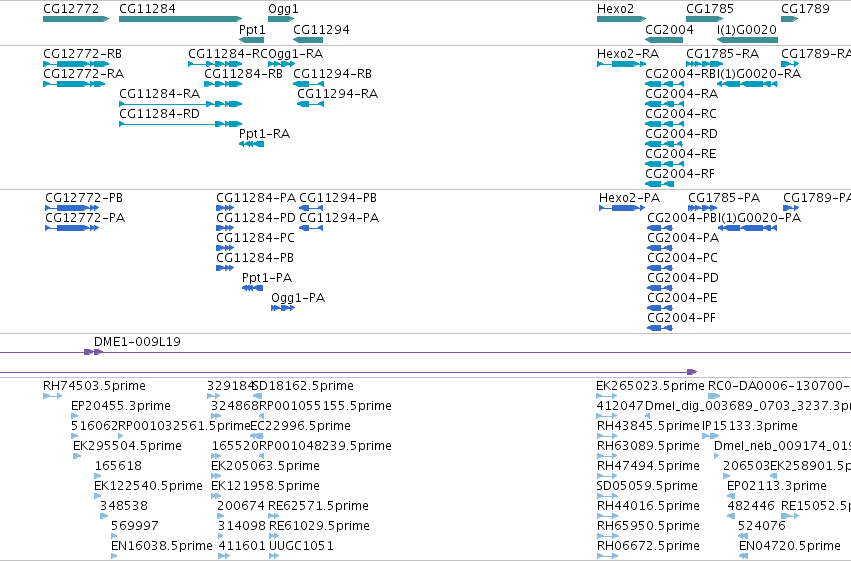Click the DME1-009L19 clone label
The width and height of the screenshot is (851, 561).
click(x=137, y=342)
